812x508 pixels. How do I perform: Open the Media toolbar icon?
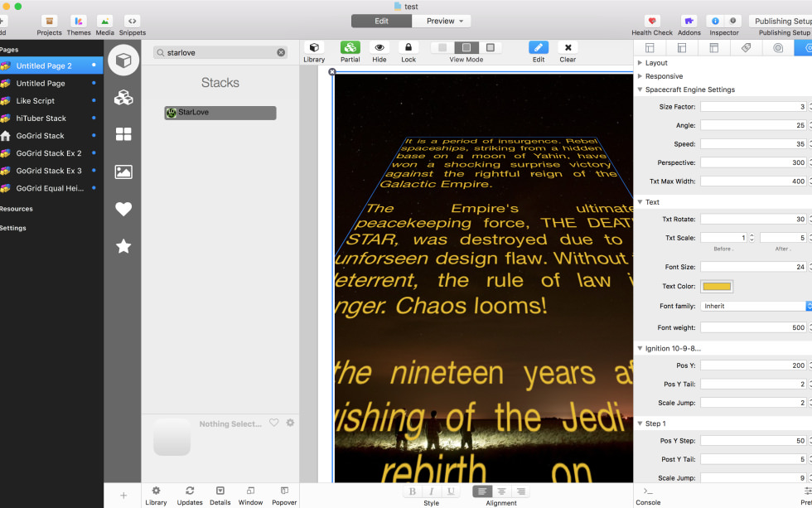[x=104, y=22]
